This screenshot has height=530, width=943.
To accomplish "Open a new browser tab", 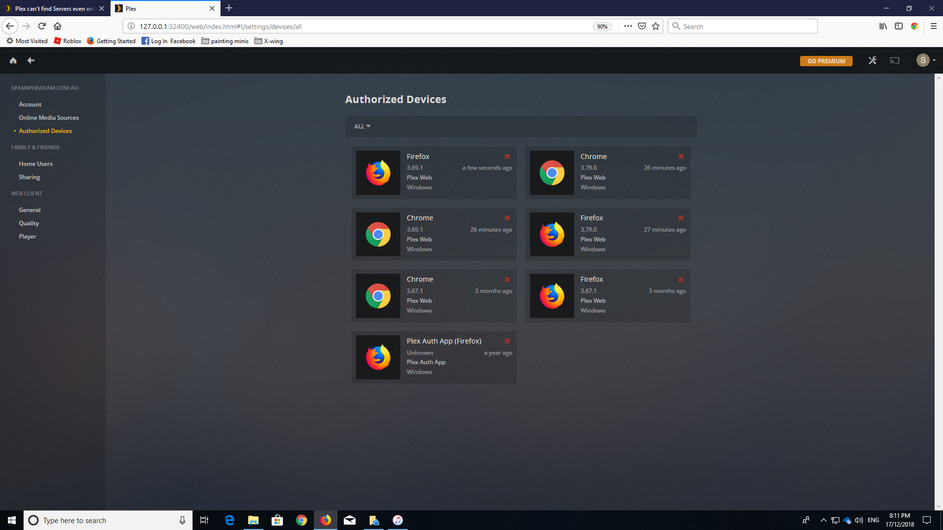I will coord(229,8).
